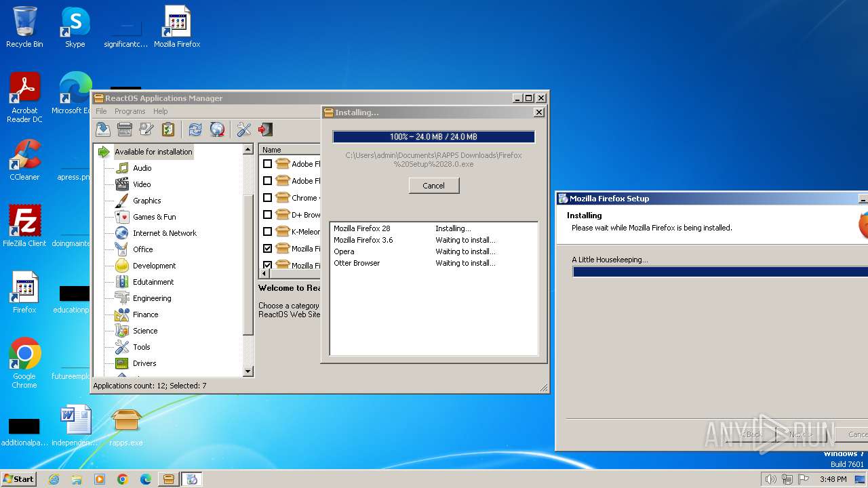Open the Programs menu
Screen dimensions: 868x488
(x=130, y=111)
